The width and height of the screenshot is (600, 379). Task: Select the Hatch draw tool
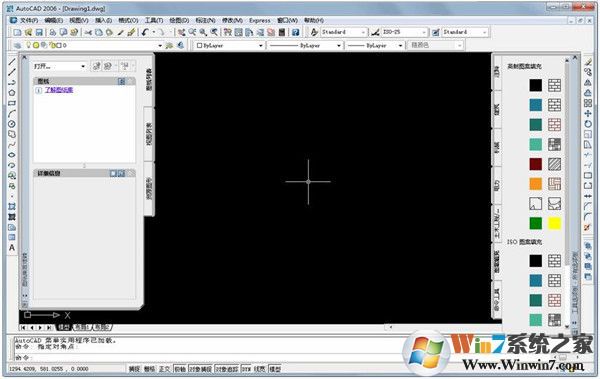[12, 206]
